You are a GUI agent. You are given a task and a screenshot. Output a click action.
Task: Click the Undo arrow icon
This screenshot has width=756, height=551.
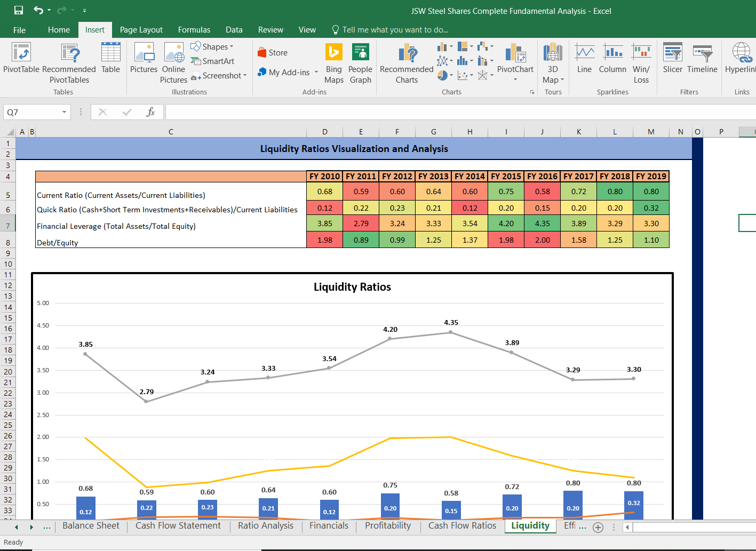38,10
